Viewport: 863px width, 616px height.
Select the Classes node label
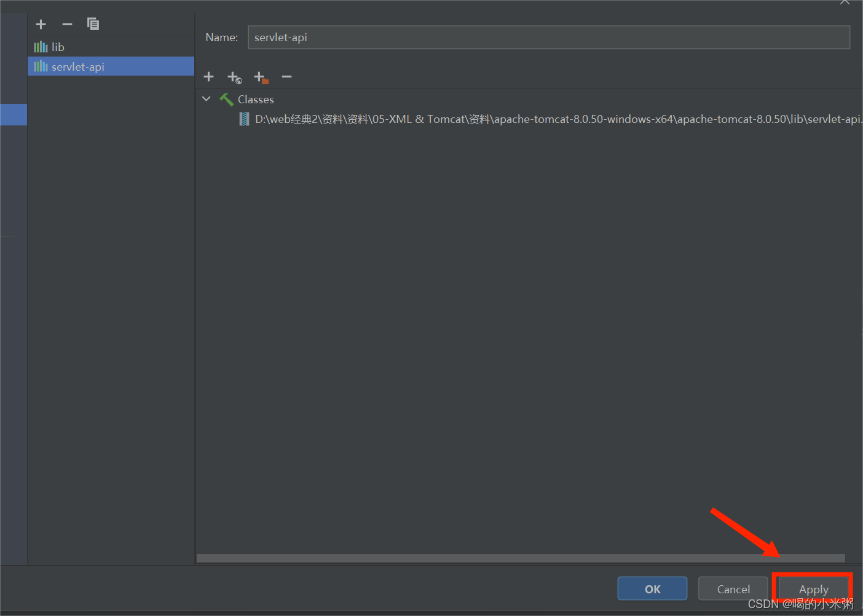click(256, 100)
